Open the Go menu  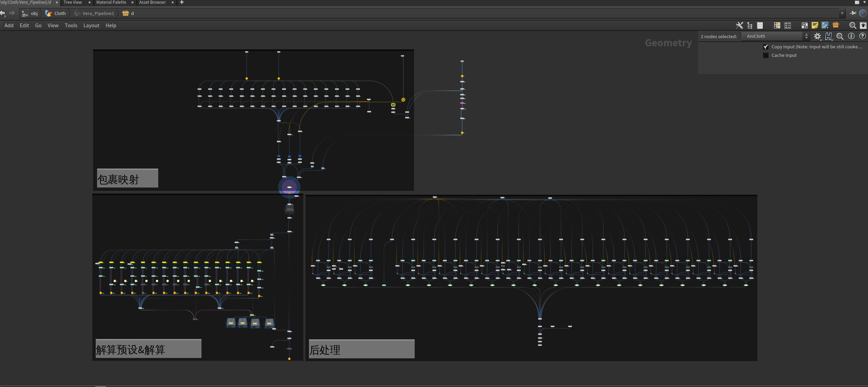click(x=38, y=26)
